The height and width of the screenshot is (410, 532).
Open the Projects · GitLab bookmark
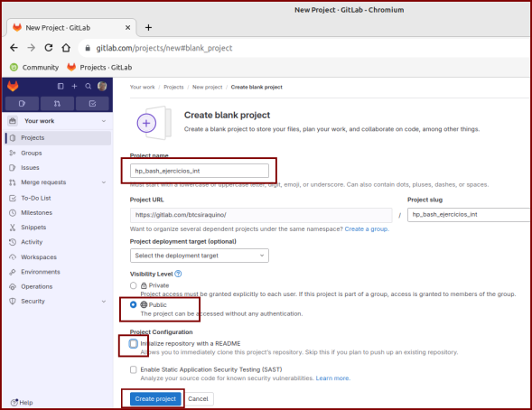(99, 67)
